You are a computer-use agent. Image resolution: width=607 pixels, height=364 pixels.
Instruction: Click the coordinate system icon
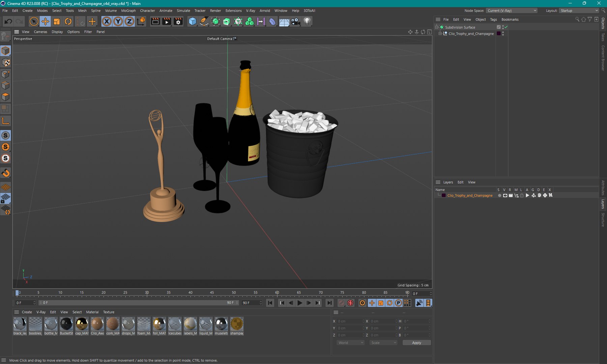tap(142, 22)
